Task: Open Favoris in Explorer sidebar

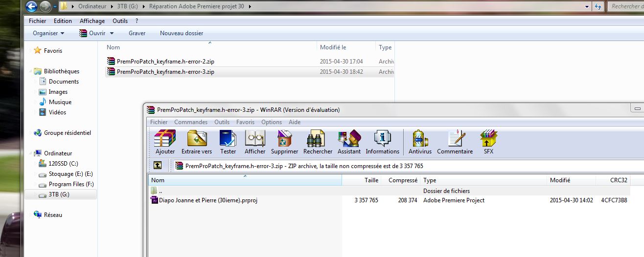Action: pos(53,51)
